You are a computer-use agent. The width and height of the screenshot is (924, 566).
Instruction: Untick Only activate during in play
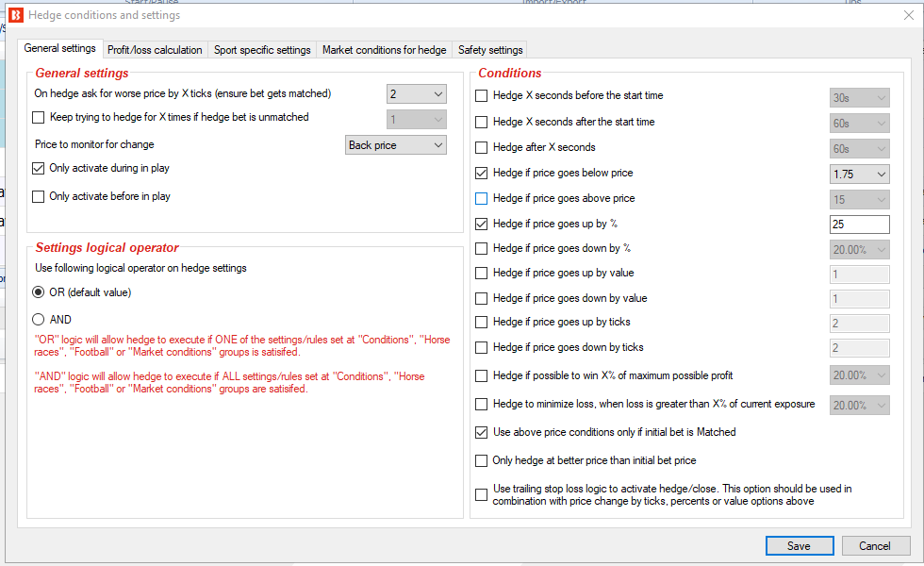pyautogui.click(x=39, y=169)
